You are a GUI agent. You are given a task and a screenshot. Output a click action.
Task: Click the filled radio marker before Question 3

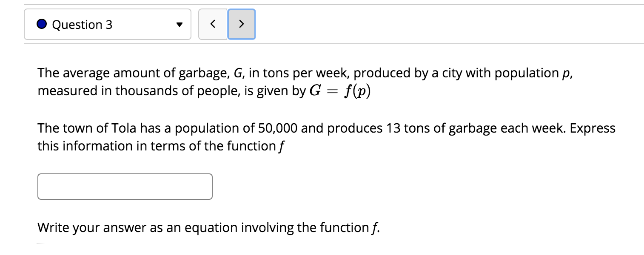point(41,24)
